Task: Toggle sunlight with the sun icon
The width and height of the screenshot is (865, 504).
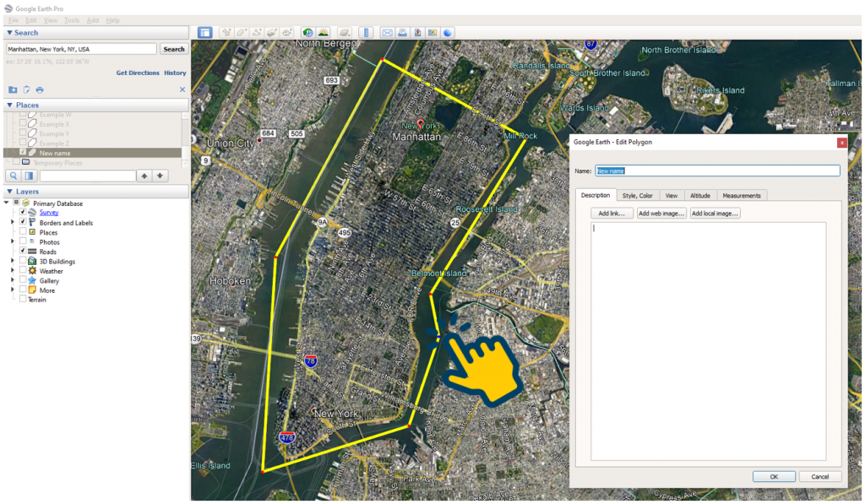Action: pyautogui.click(x=324, y=32)
